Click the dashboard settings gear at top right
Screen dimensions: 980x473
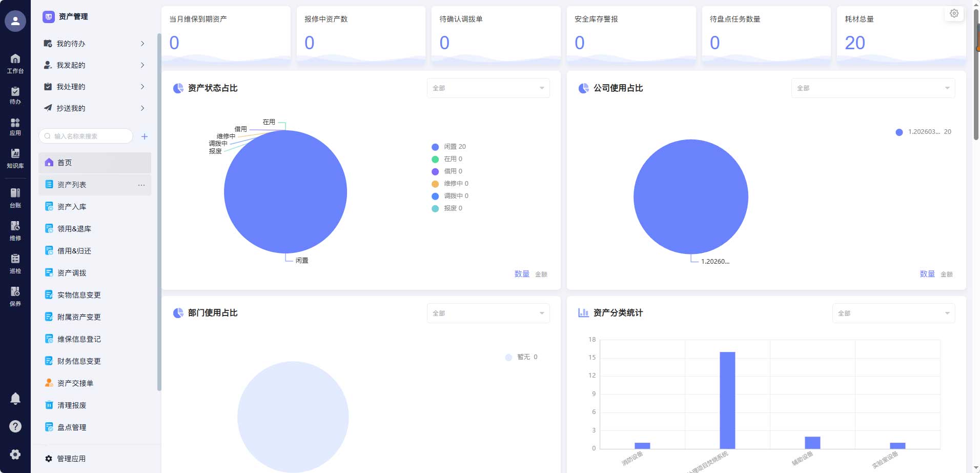point(954,14)
